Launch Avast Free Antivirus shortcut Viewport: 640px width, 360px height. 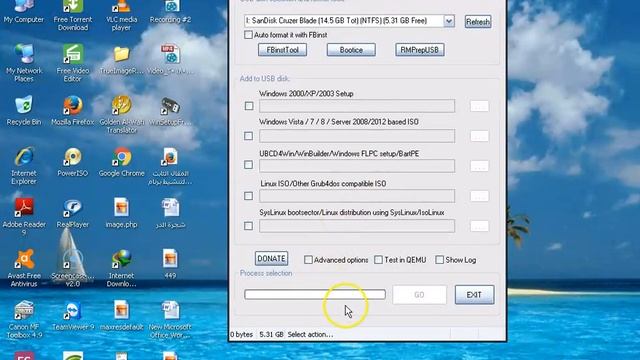pyautogui.click(x=24, y=268)
